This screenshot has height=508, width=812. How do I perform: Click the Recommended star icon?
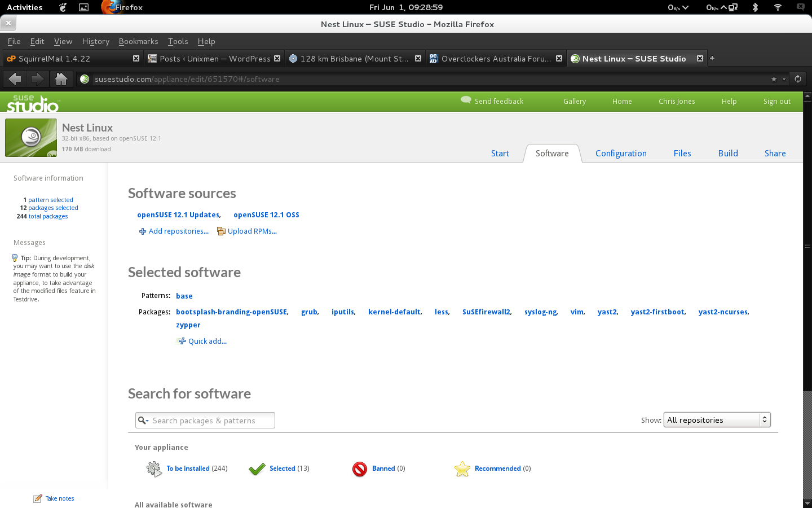coord(462,469)
